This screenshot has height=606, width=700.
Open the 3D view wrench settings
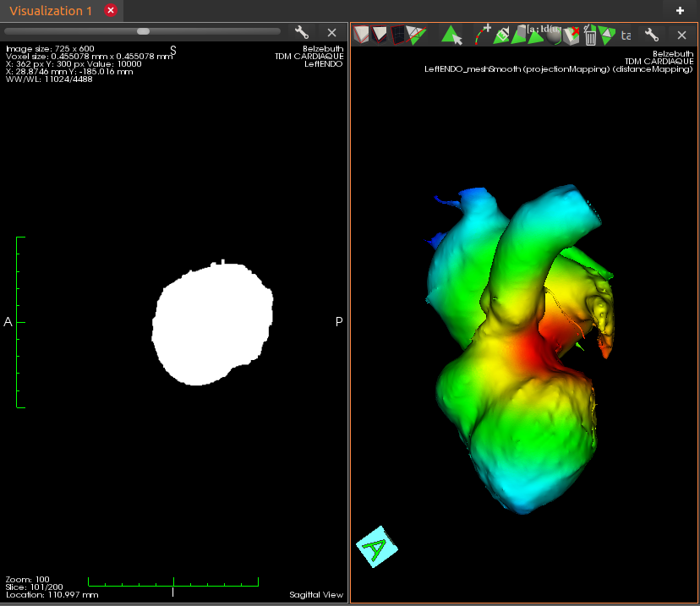tap(651, 35)
